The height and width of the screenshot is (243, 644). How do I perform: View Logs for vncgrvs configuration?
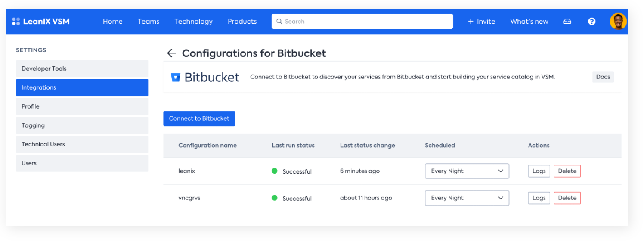click(539, 198)
